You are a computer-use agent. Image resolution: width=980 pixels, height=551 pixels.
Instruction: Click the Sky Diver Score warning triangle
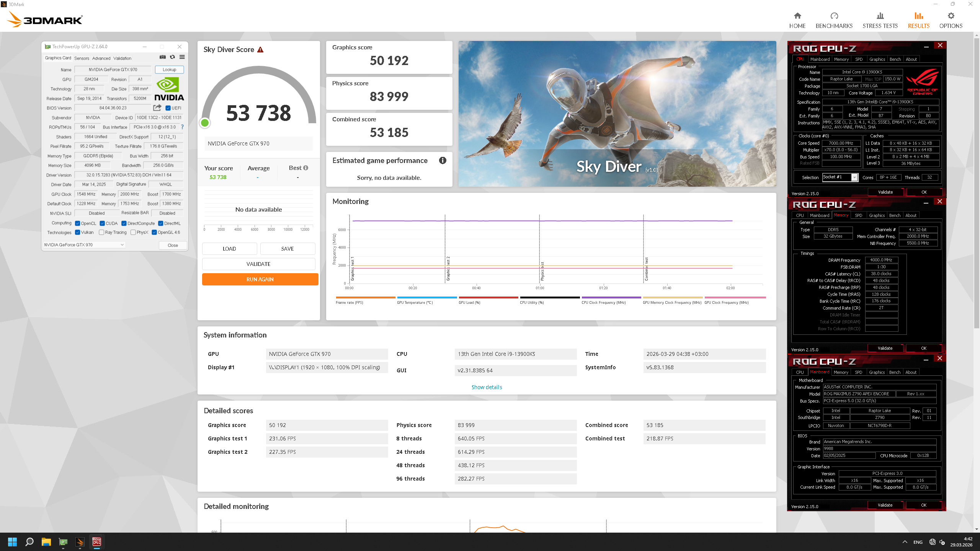[x=260, y=50]
